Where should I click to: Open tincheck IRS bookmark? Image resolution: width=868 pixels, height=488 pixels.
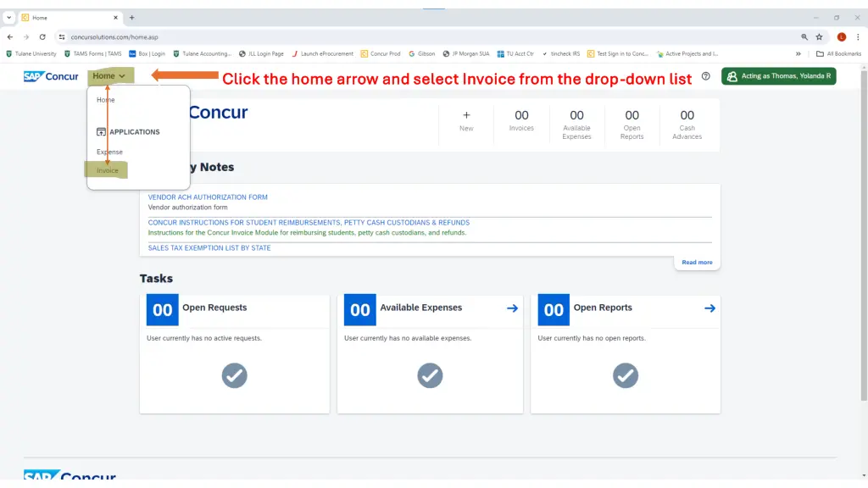(561, 53)
